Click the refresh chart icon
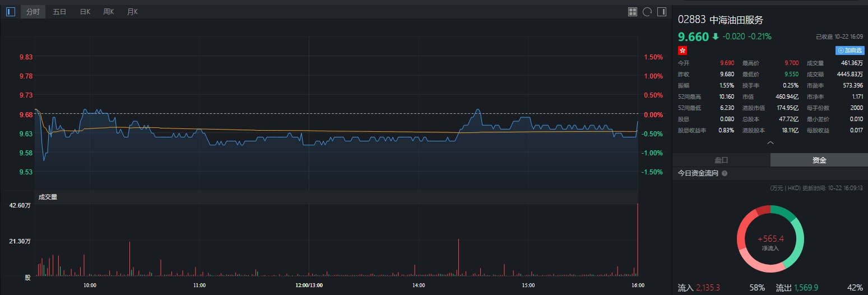 (647, 11)
